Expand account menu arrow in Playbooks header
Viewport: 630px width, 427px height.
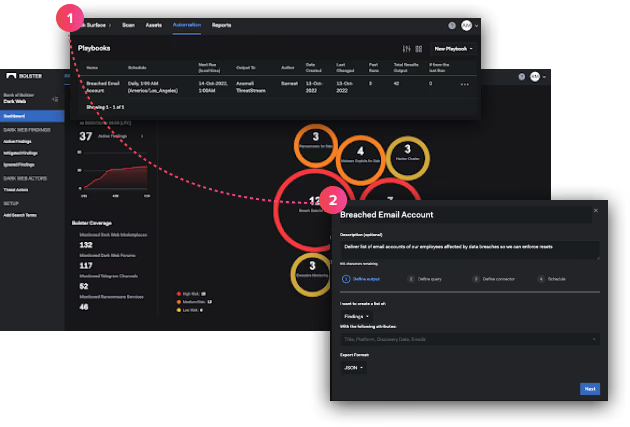tap(477, 26)
